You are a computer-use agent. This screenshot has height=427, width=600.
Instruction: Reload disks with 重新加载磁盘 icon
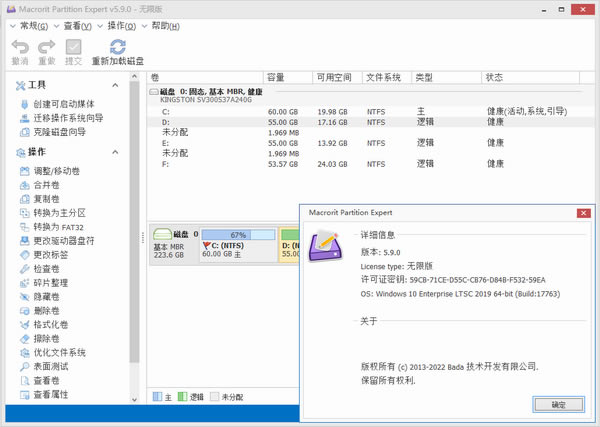(x=117, y=47)
